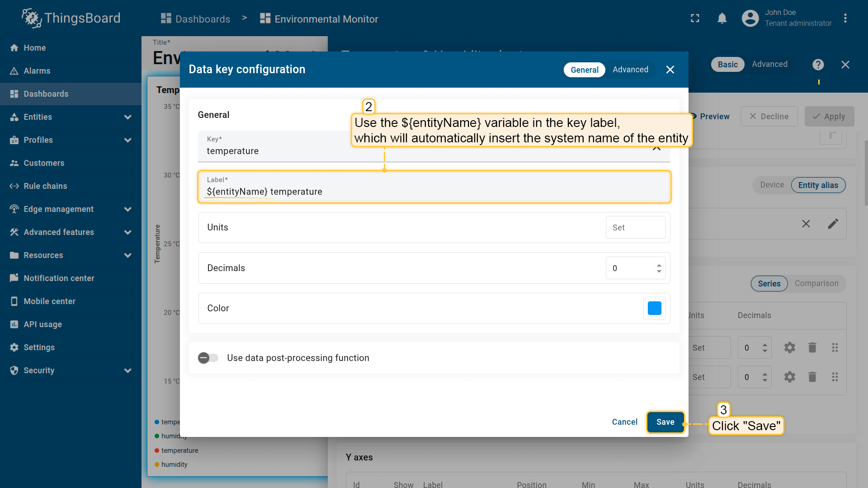Toggle fullscreen mode icon
This screenshot has width=868, height=488.
[695, 19]
